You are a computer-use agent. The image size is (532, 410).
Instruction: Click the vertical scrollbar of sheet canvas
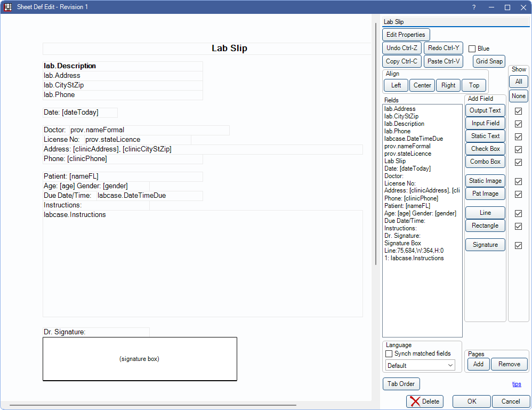pyautogui.click(x=376, y=160)
